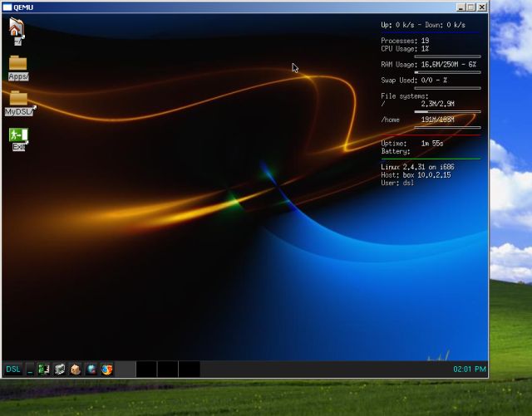Minimize the QEMU window

tap(461, 7)
